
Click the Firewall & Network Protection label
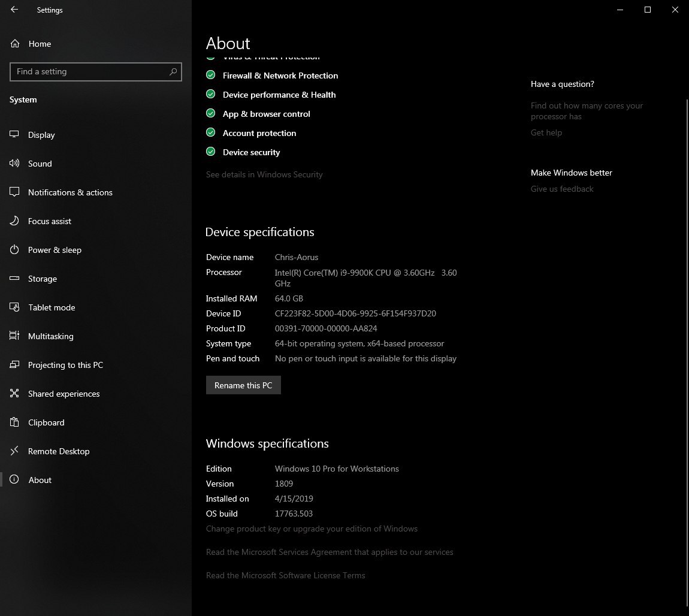point(280,76)
